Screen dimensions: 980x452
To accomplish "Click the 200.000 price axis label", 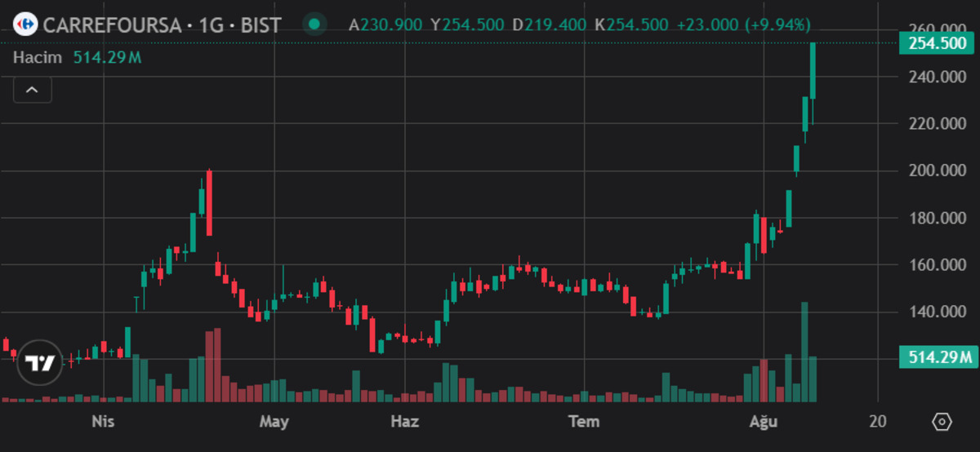I will [937, 171].
